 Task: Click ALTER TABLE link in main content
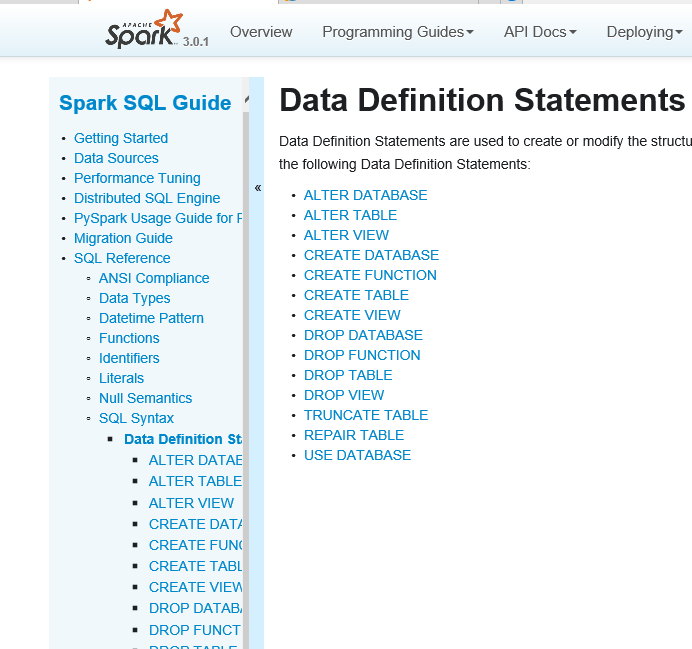coord(350,215)
